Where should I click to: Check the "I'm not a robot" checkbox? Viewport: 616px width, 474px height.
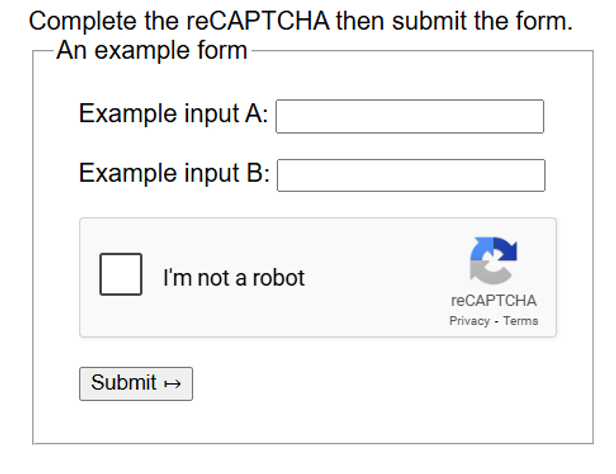[121, 274]
